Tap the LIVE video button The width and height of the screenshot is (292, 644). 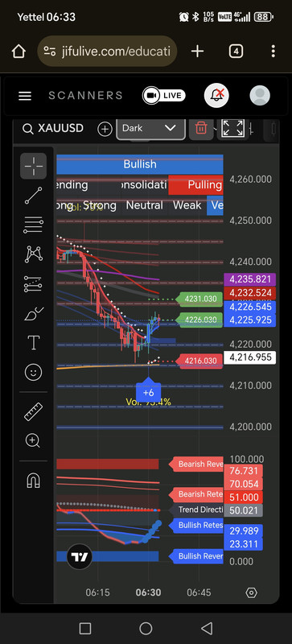pyautogui.click(x=164, y=96)
